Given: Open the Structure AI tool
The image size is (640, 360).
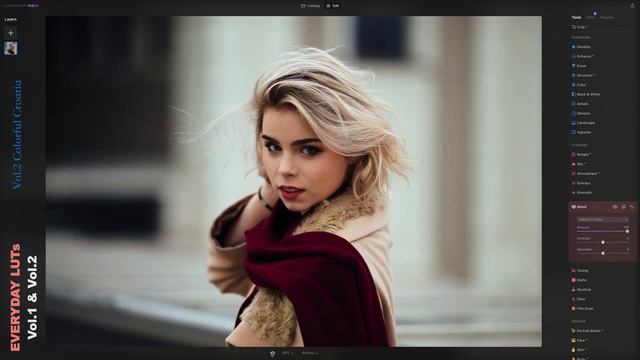Looking at the screenshot, I should click(x=584, y=76).
